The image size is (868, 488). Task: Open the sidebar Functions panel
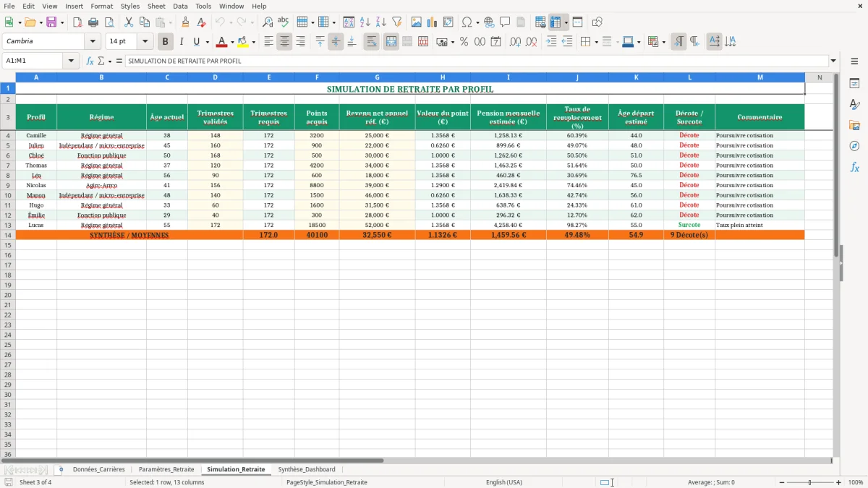(854, 167)
